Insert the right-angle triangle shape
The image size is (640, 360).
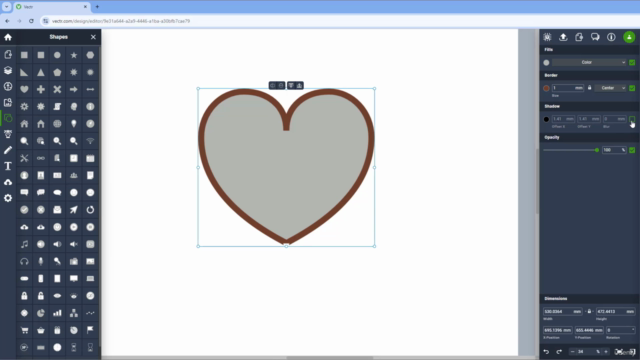coord(24,72)
